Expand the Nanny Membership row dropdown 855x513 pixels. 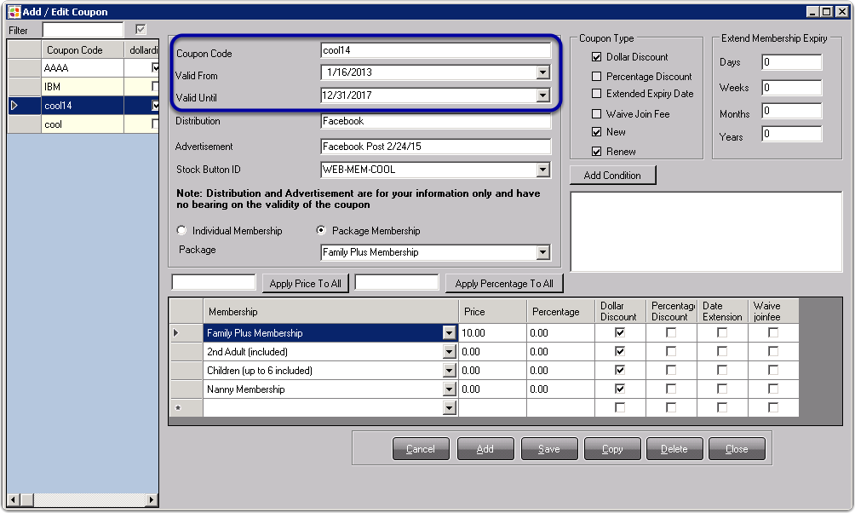pyautogui.click(x=449, y=389)
